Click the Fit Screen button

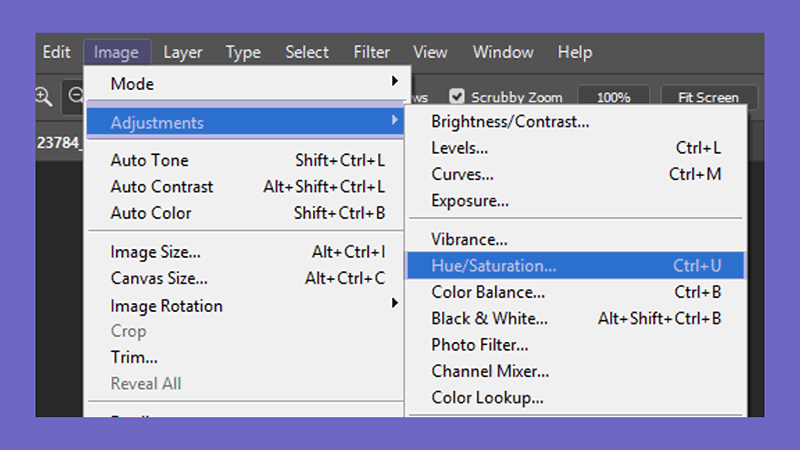(x=709, y=97)
